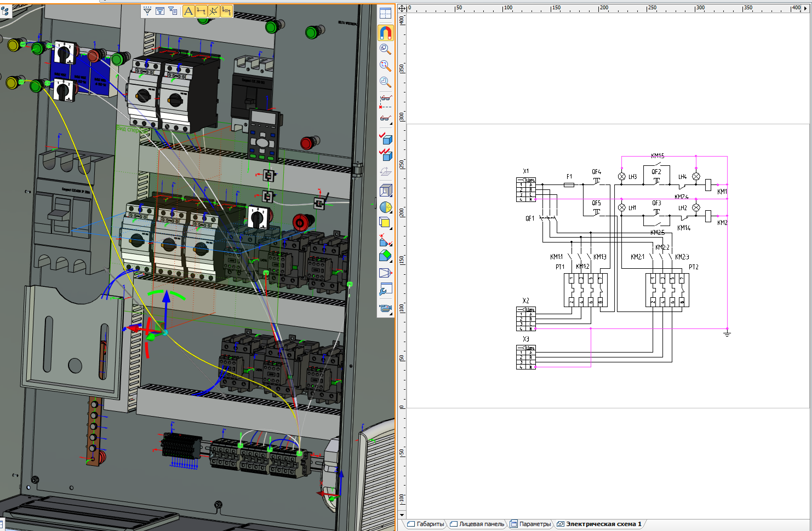The image size is (812, 531).
Task: Open the camera options dropdown
Action: click(x=386, y=309)
